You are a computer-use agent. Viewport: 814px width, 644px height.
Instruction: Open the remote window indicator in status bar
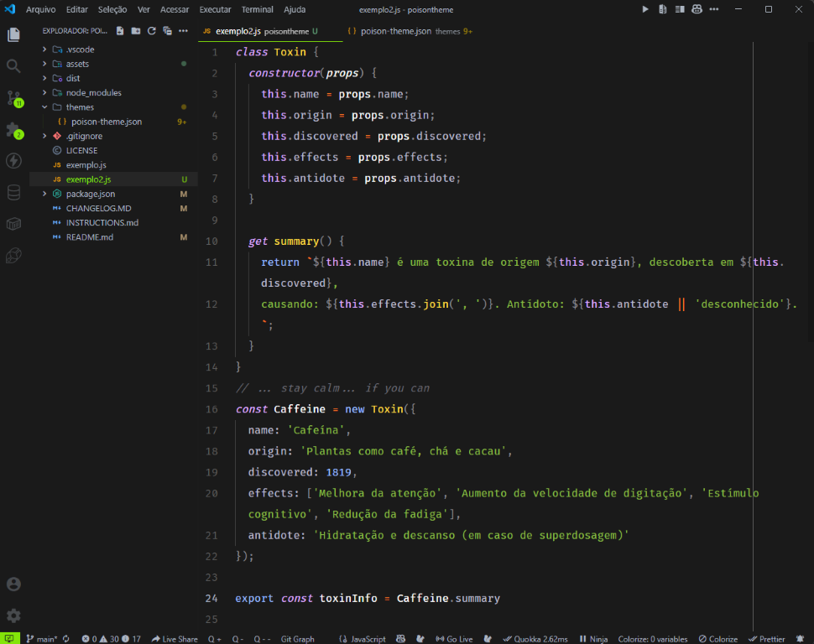tap(9, 639)
